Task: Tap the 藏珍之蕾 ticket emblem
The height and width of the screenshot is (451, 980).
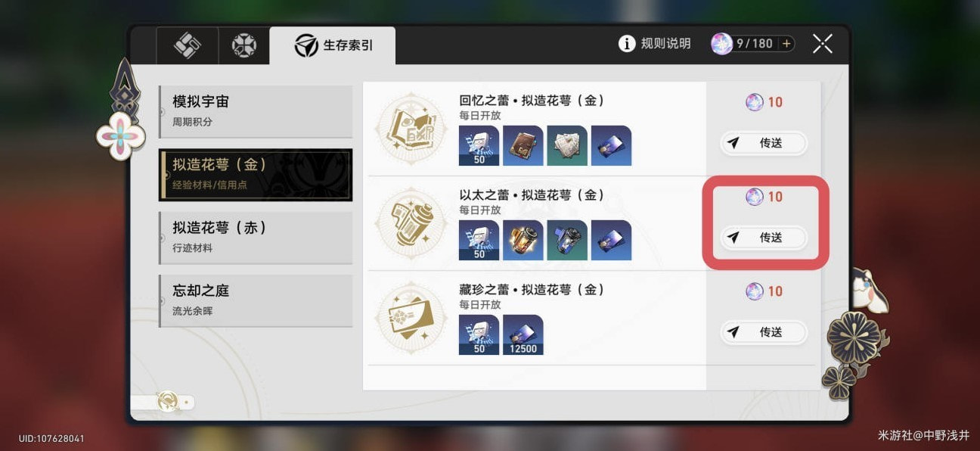Action: point(411,318)
